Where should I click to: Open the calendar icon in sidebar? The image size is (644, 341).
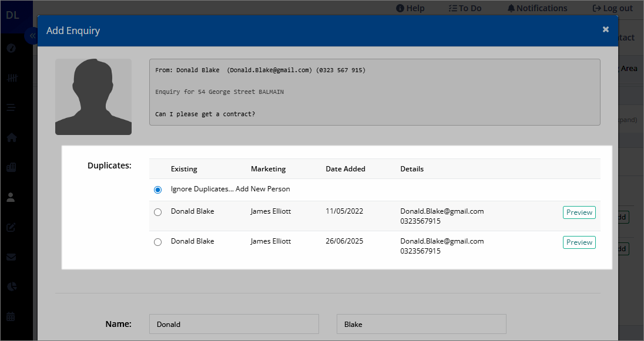11,316
